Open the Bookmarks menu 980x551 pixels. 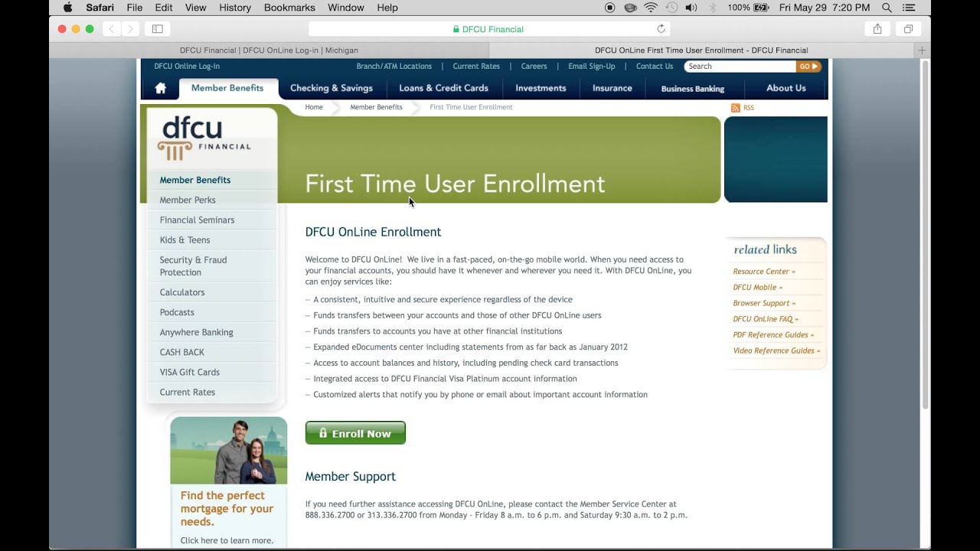[x=289, y=8]
